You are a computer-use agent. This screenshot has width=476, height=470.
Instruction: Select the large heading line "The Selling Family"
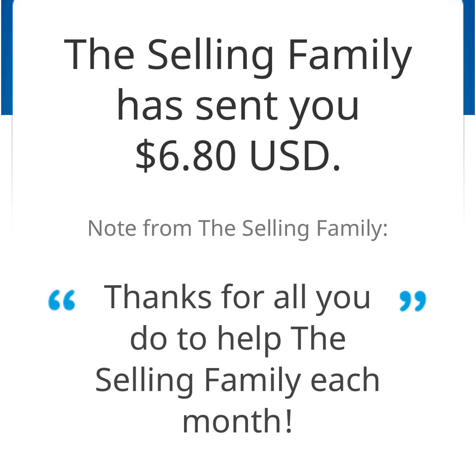pyautogui.click(x=238, y=57)
